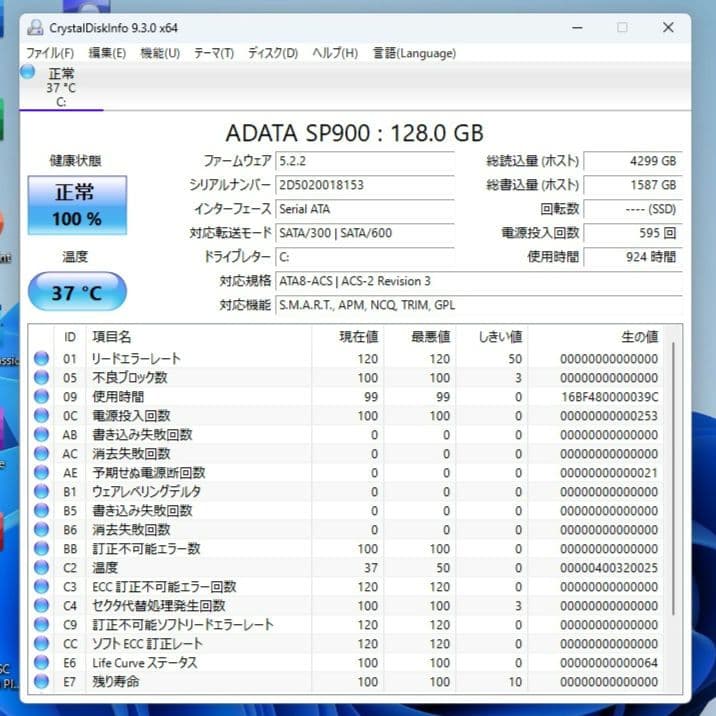716x716 pixels.
Task: Click the CrystalDiskInfo title bar app icon
Action: pos(35,28)
